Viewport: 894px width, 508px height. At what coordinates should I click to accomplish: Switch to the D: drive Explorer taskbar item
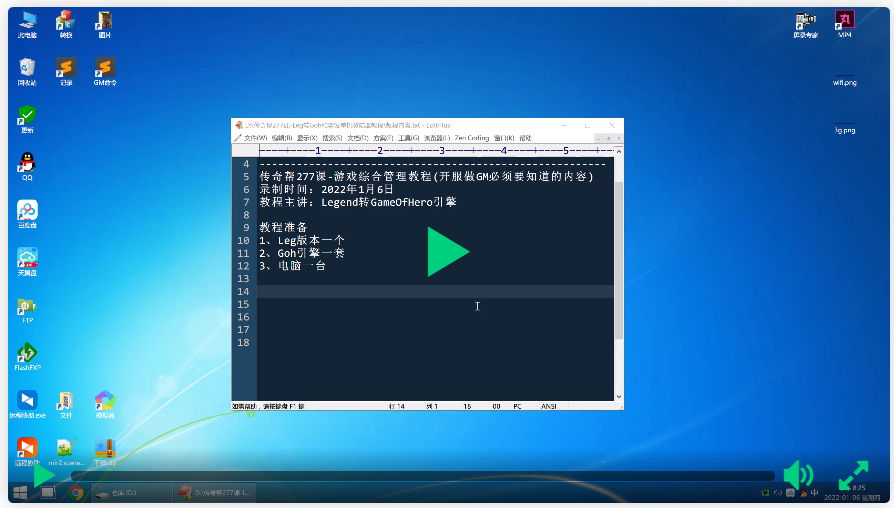131,493
